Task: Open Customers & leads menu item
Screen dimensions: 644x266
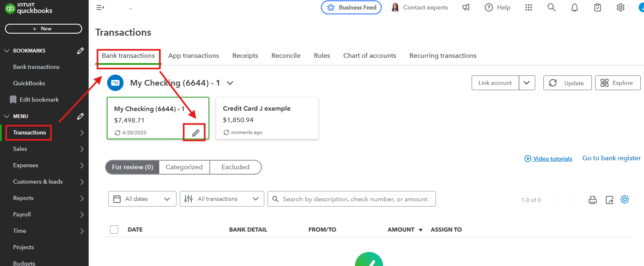Action: tap(38, 182)
